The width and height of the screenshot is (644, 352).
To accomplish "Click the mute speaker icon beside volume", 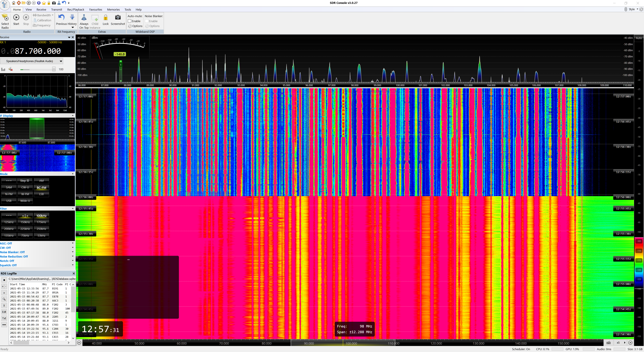I will pyautogui.click(x=11, y=69).
